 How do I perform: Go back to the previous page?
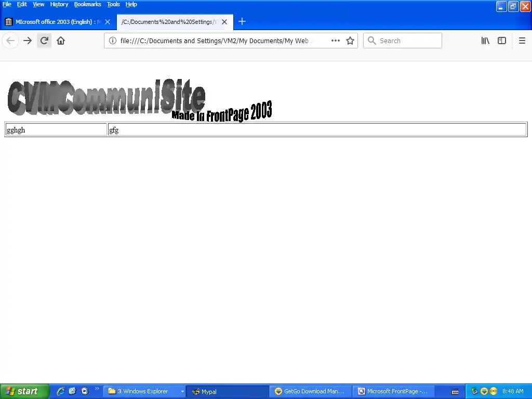(x=10, y=41)
